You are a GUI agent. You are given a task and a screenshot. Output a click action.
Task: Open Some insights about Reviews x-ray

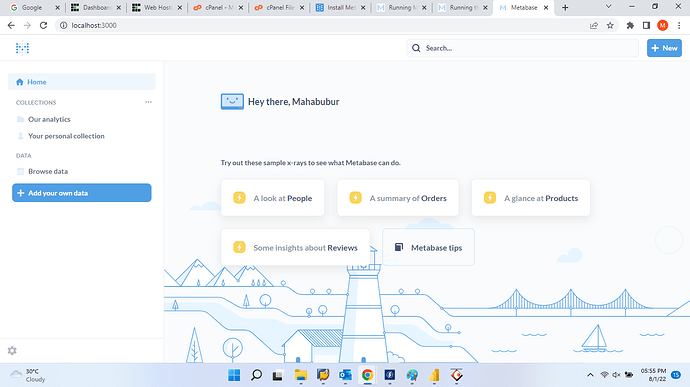pyautogui.click(x=296, y=247)
